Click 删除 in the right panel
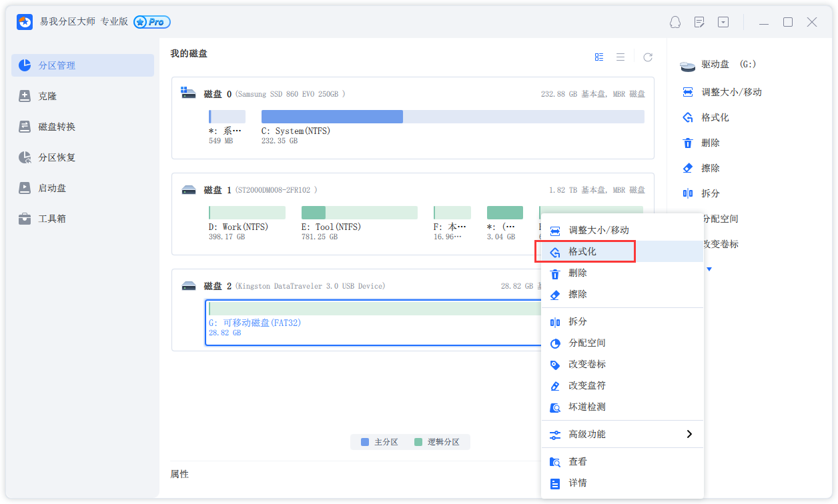This screenshot has width=838, height=504. tap(710, 143)
